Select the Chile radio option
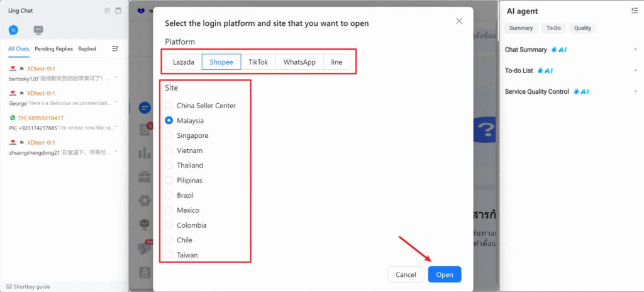Screen dimensions: 644x292 tap(169, 240)
